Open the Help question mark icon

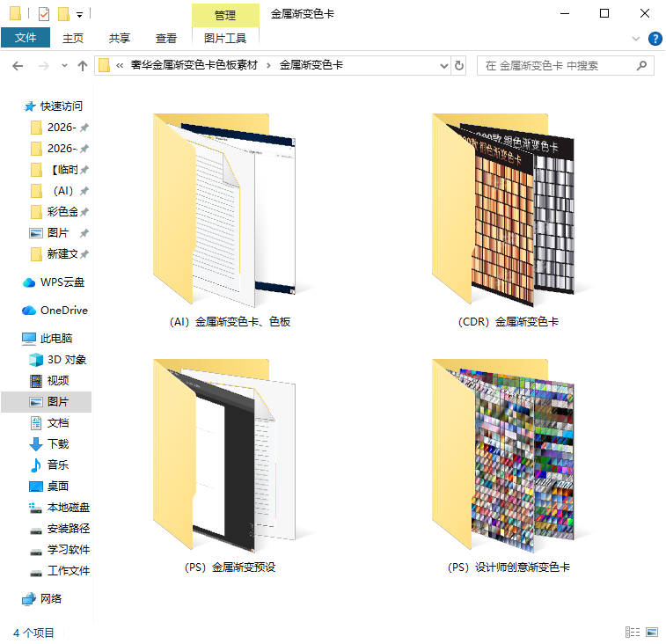click(655, 39)
